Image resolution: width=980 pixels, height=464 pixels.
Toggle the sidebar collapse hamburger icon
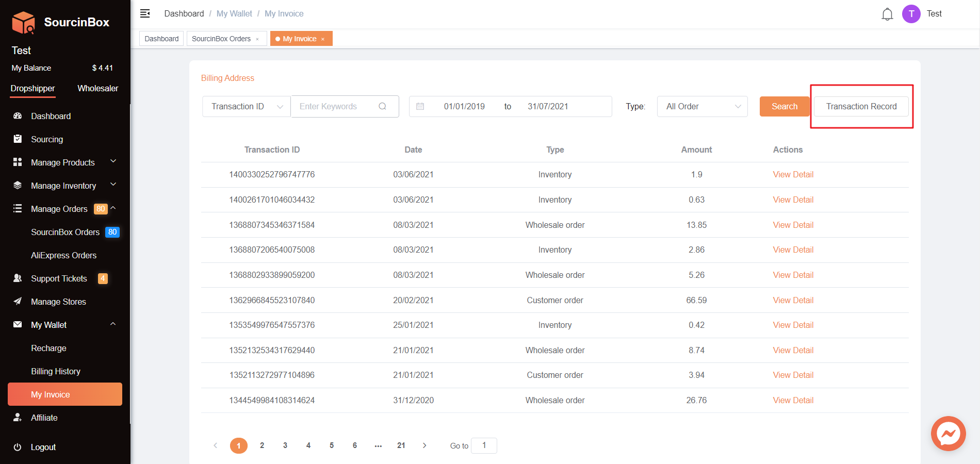point(145,13)
